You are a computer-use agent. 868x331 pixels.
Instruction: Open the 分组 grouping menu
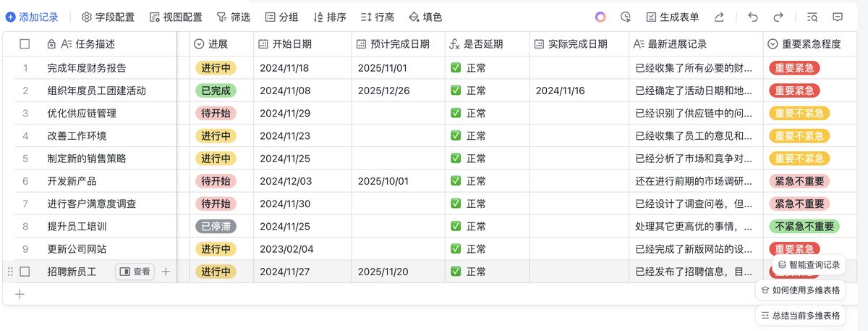pyautogui.click(x=281, y=17)
